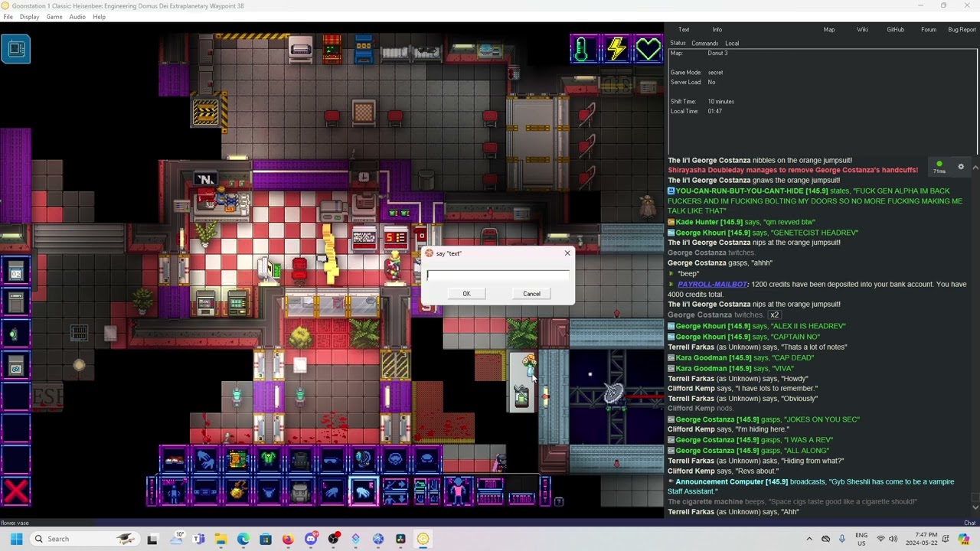The image size is (980, 551).
Task: Click OK in the say dialog
Action: (466, 294)
